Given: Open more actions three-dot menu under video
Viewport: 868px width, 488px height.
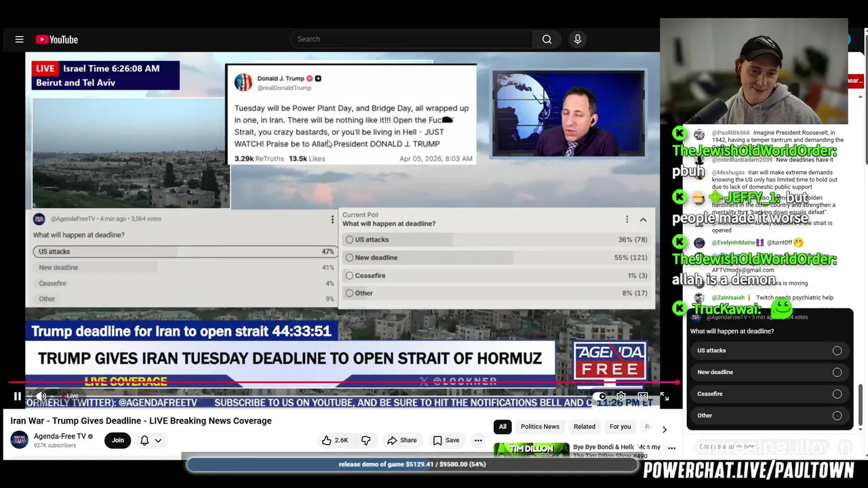Looking at the screenshot, I should coord(478,441).
